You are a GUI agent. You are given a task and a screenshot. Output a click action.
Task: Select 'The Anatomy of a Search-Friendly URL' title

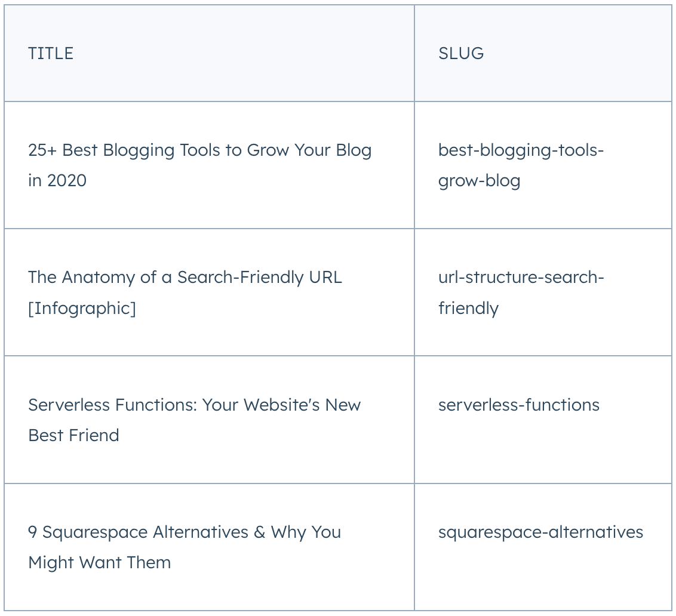185,278
